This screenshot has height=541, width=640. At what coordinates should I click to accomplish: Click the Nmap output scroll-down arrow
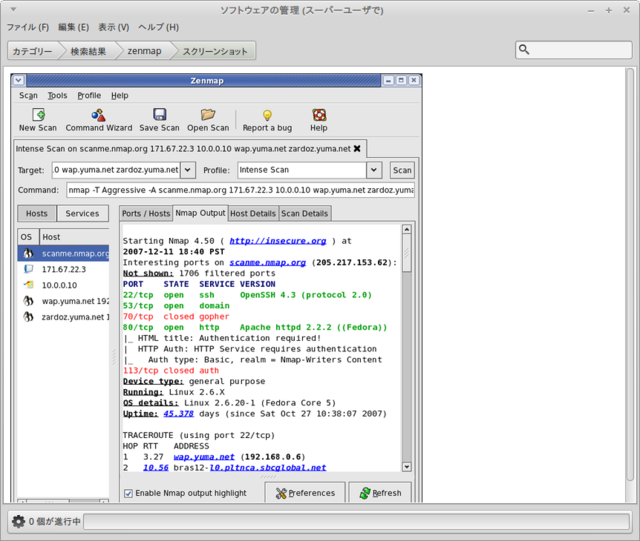pyautogui.click(x=407, y=467)
